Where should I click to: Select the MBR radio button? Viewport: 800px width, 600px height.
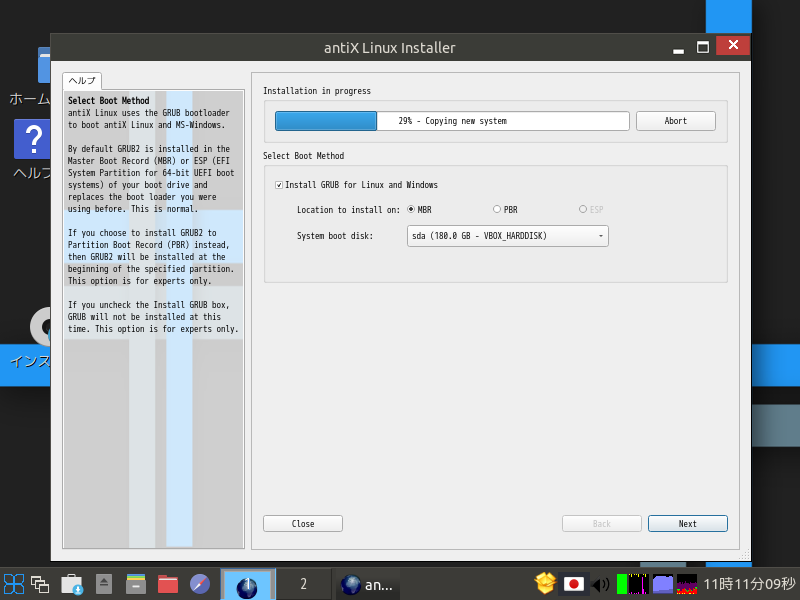tap(419, 209)
